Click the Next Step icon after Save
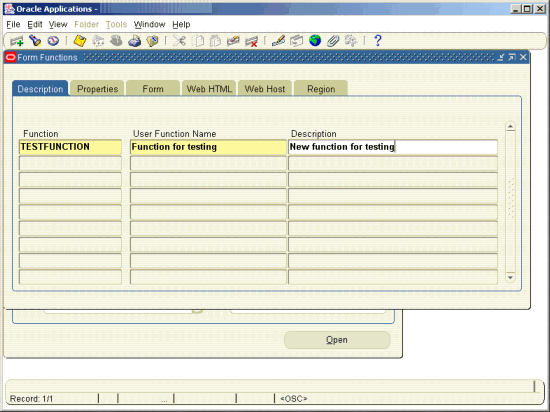Screen dimensions: 550x412 coord(98,41)
